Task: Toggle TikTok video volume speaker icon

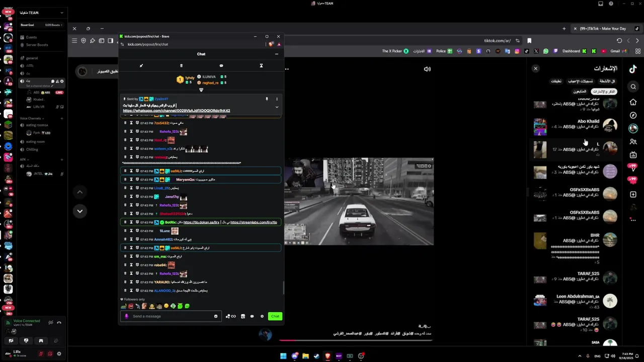Action: 427,69
